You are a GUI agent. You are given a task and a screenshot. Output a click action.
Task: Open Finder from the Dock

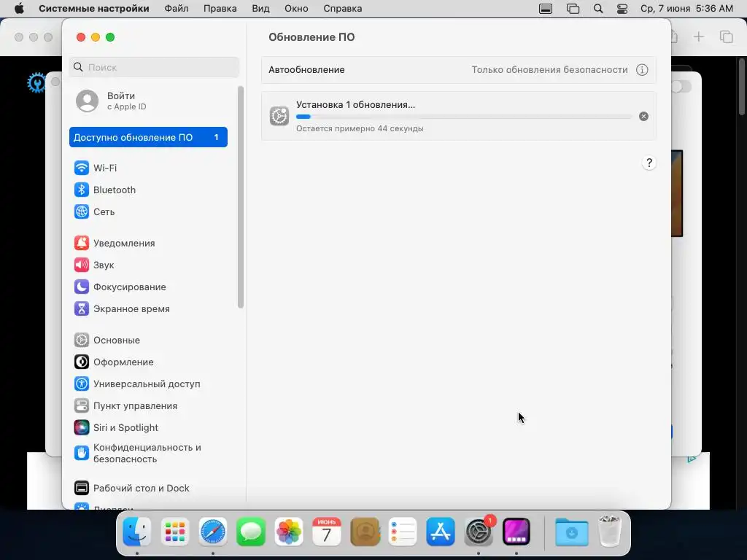point(137,532)
